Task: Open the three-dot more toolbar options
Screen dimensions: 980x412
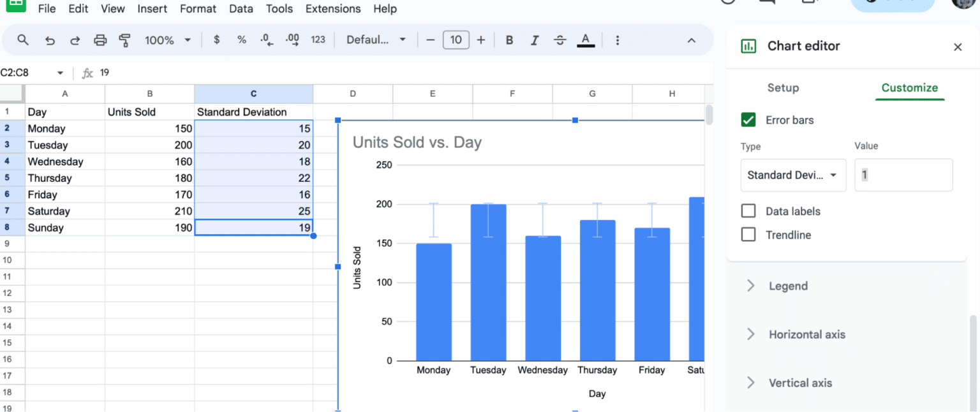Action: coord(618,40)
